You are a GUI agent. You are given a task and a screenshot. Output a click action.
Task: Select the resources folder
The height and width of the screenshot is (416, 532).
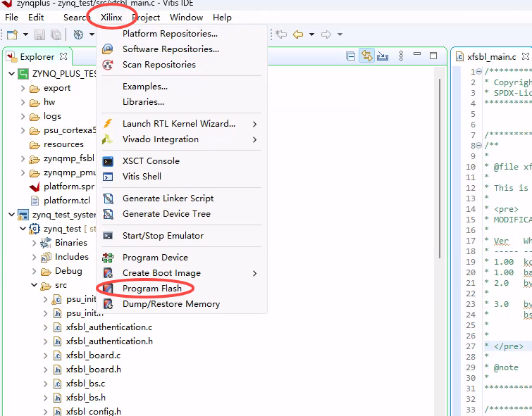(x=63, y=144)
